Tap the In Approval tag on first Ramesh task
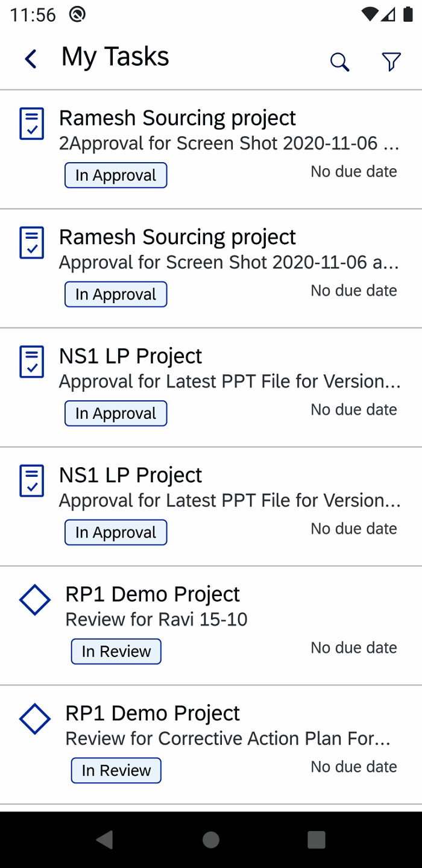The width and height of the screenshot is (422, 868). [116, 175]
